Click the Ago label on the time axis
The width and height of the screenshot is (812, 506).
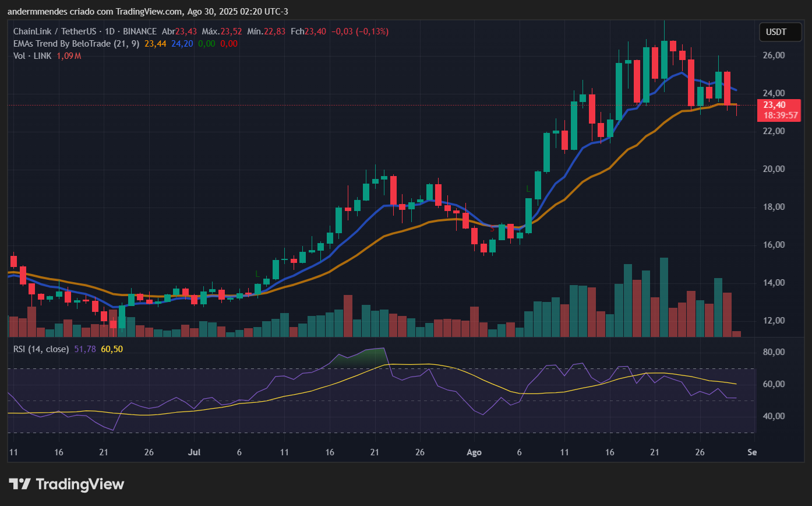[474, 452]
